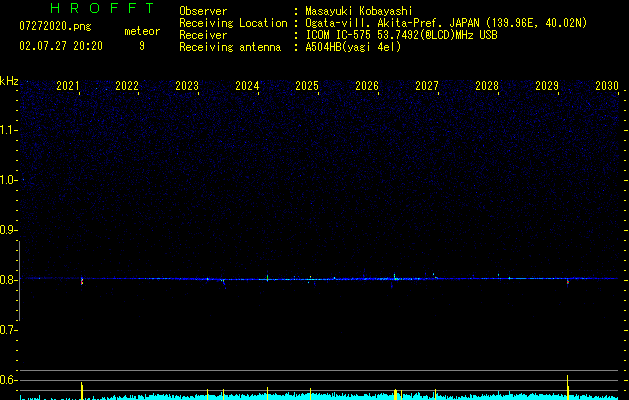Click the 0.6 kHz frequency label
Screen dimensions: 629x400
click(x=8, y=380)
